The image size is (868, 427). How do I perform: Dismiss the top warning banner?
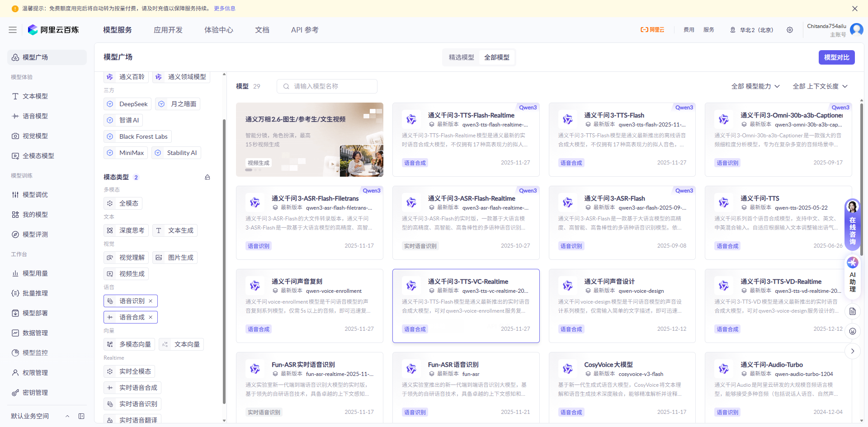tap(855, 9)
